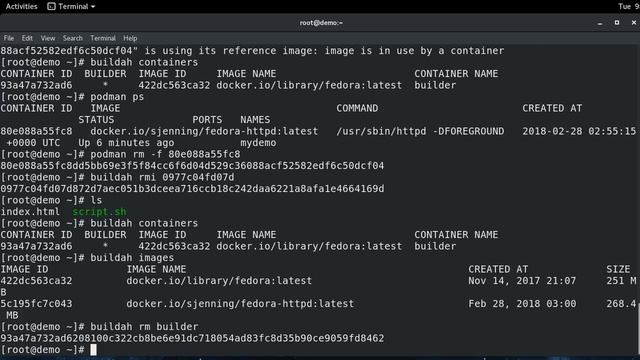Click the hash beginning 80e088a55fc8dd5bb69e
Screen dimensions: 640x360
pyautogui.click(x=192, y=166)
